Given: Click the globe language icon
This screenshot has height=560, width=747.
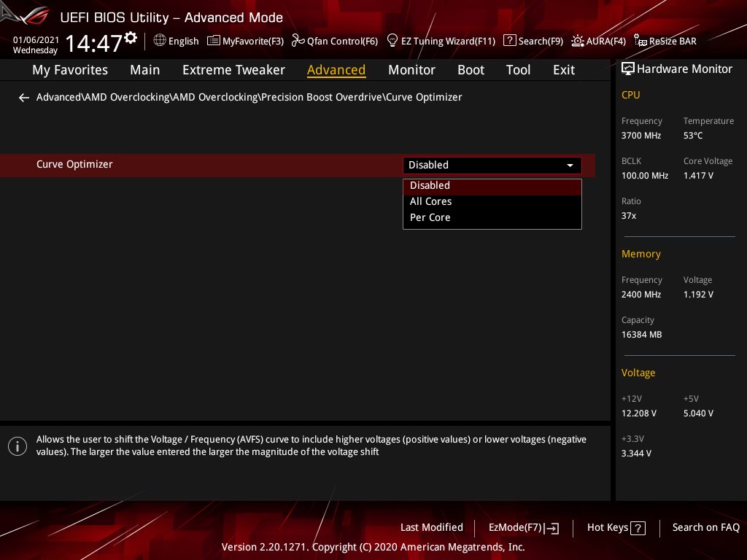Looking at the screenshot, I should 160,41.
